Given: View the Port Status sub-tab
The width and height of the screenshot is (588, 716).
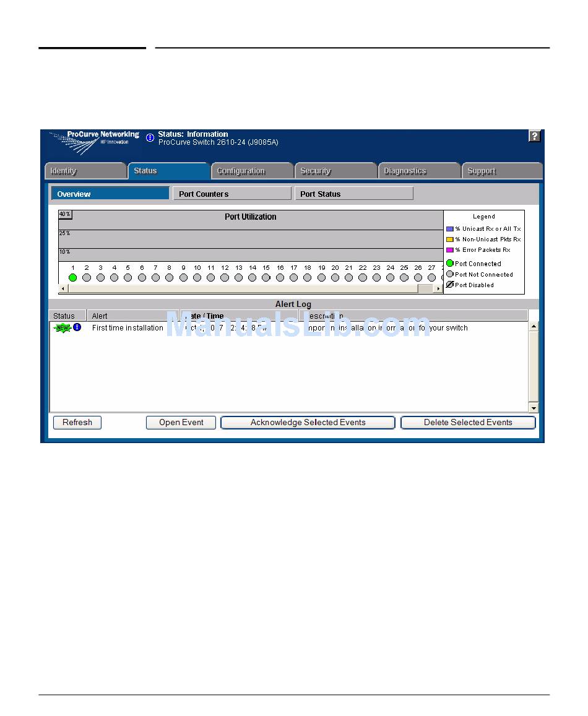Looking at the screenshot, I should [x=354, y=194].
